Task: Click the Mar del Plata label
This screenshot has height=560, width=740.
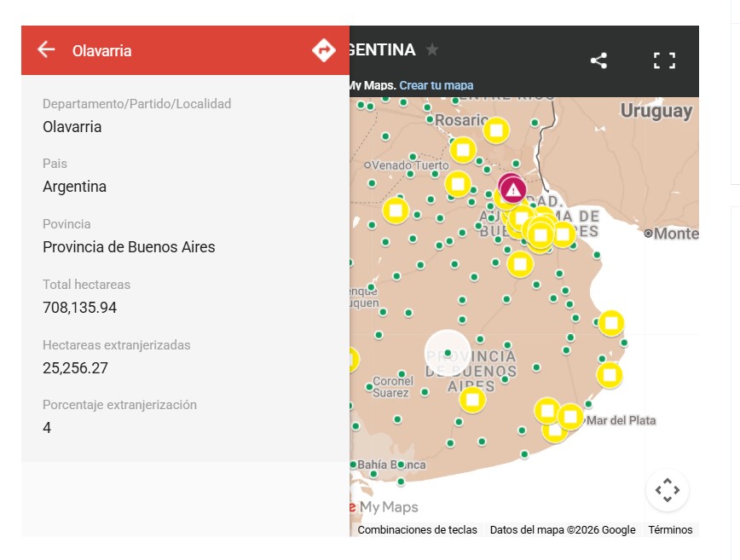Action: tap(621, 420)
